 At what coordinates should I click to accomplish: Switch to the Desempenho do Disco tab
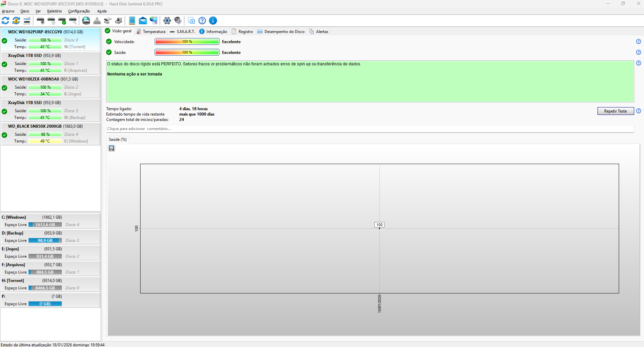[x=281, y=31]
